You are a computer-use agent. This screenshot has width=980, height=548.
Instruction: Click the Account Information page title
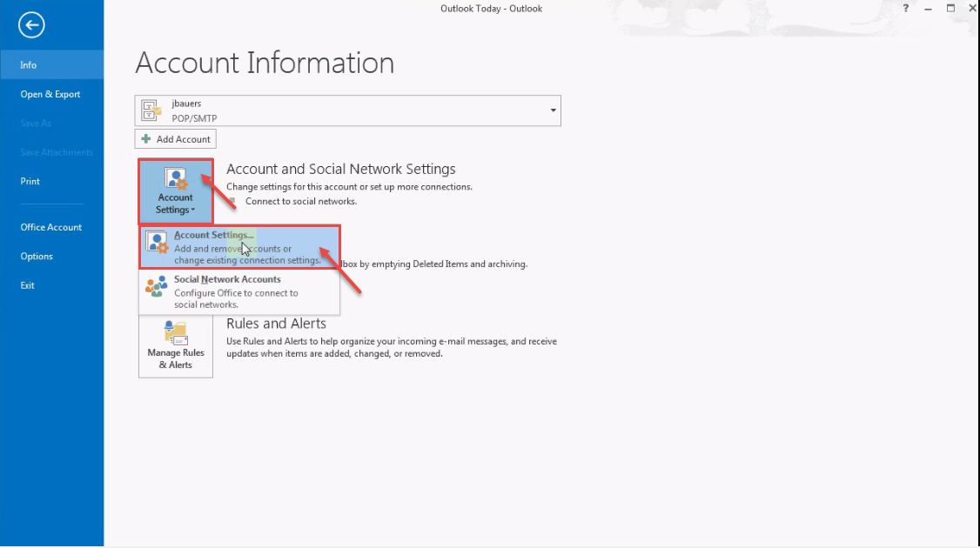[x=265, y=63]
